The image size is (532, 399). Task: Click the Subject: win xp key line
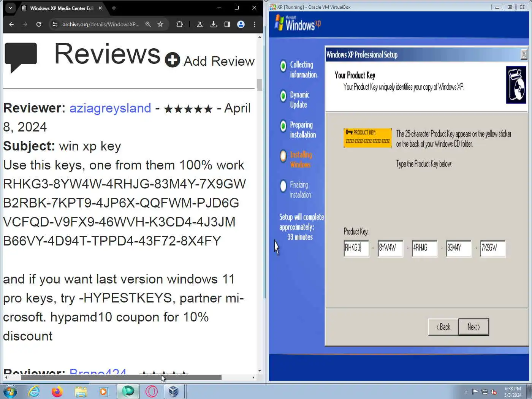tap(62, 146)
